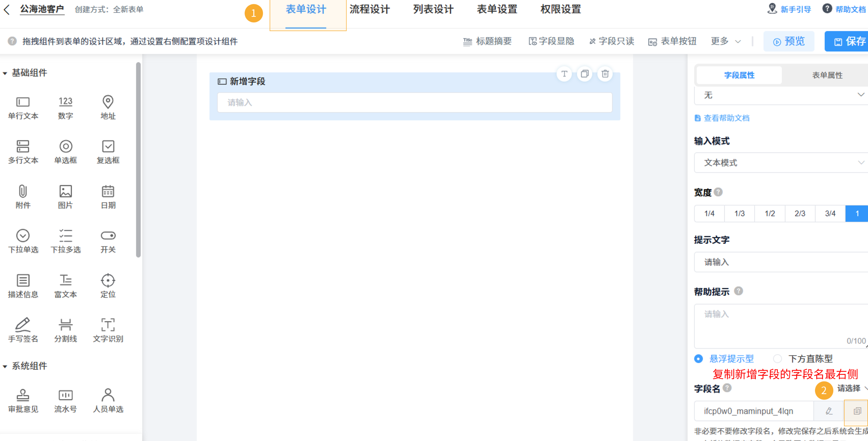Select the 地址 component
Image resolution: width=868 pixels, height=441 pixels.
(108, 108)
